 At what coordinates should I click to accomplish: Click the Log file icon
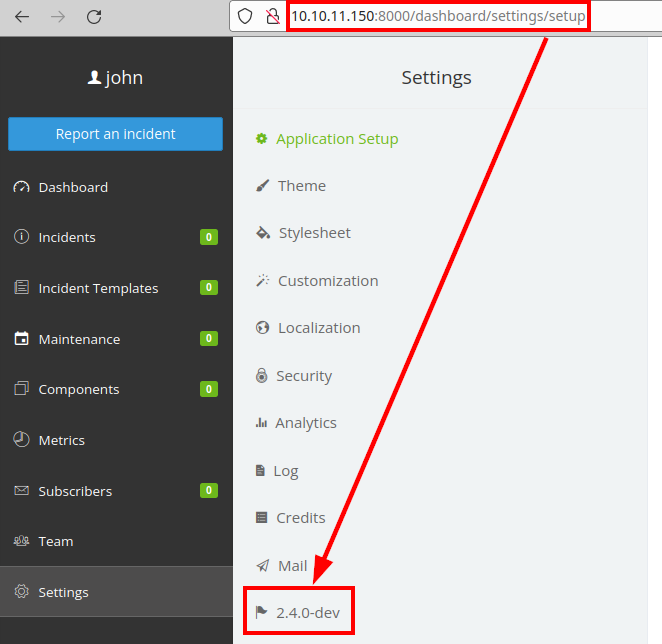pos(260,470)
